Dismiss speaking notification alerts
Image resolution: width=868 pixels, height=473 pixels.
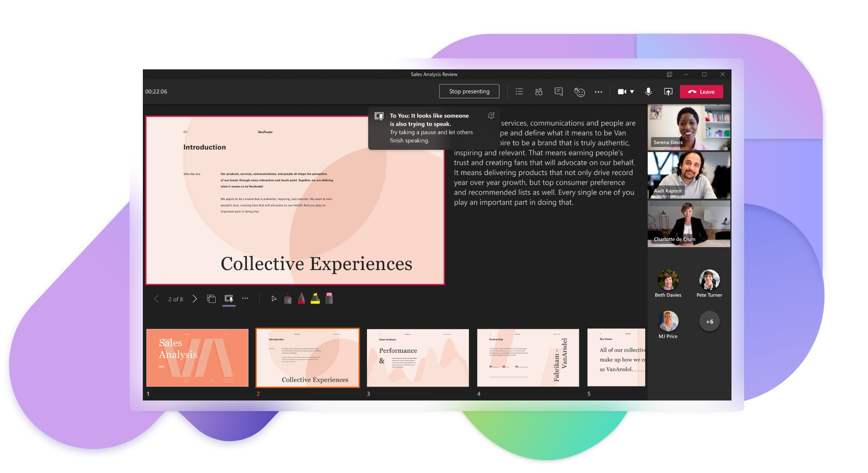pyautogui.click(x=492, y=115)
